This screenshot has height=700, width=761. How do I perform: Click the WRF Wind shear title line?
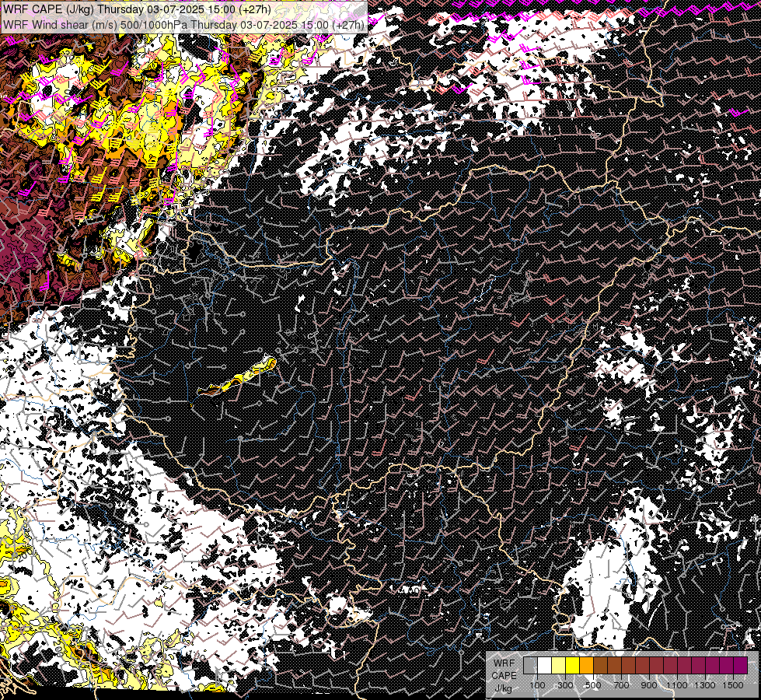point(183,25)
